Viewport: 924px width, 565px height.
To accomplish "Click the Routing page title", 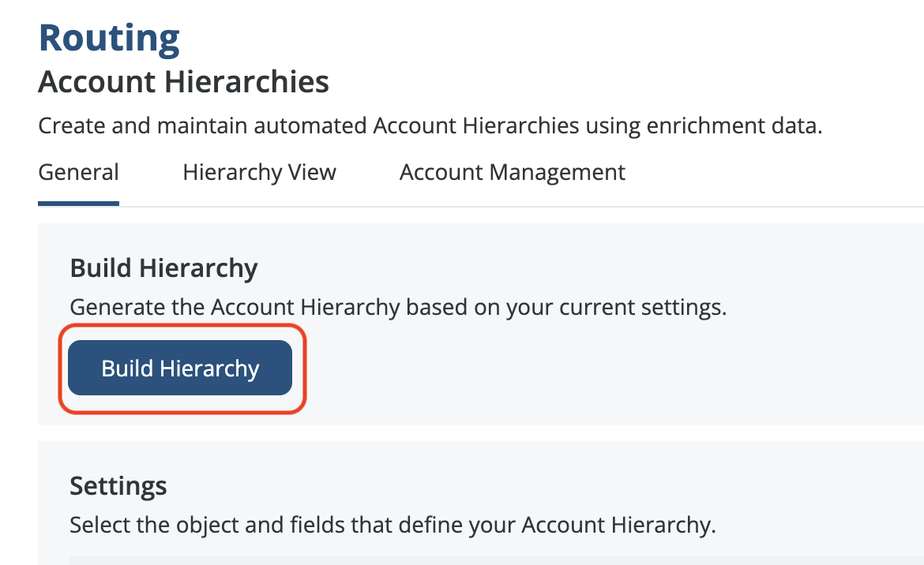I will tap(109, 38).
